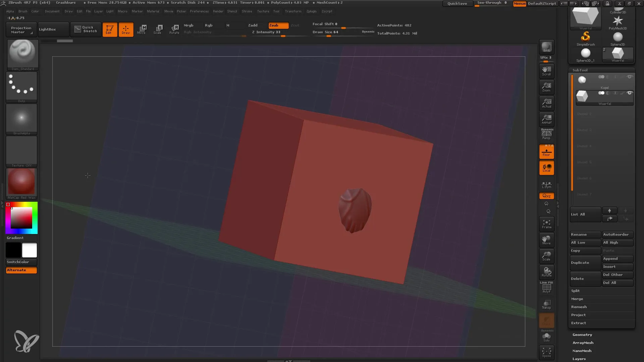Select the Frame view icon
Viewport: 644px width, 362px height.
[x=546, y=224]
